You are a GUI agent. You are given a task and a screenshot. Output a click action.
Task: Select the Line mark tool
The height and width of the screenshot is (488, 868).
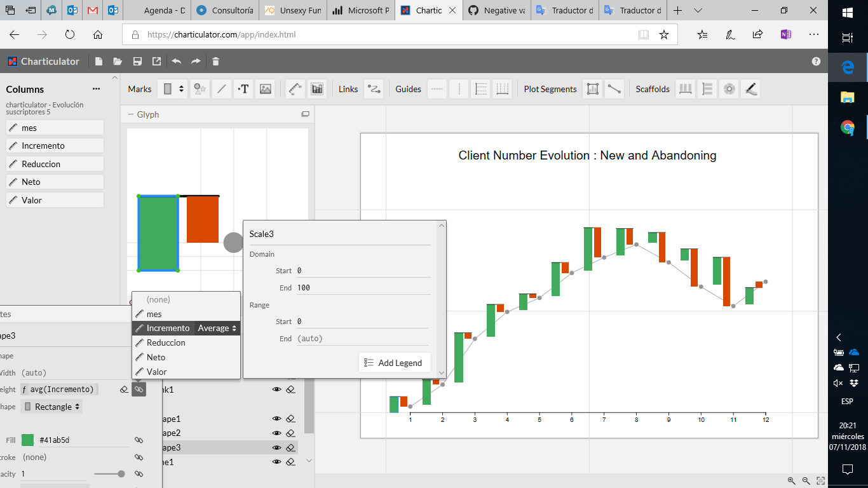[x=221, y=88]
